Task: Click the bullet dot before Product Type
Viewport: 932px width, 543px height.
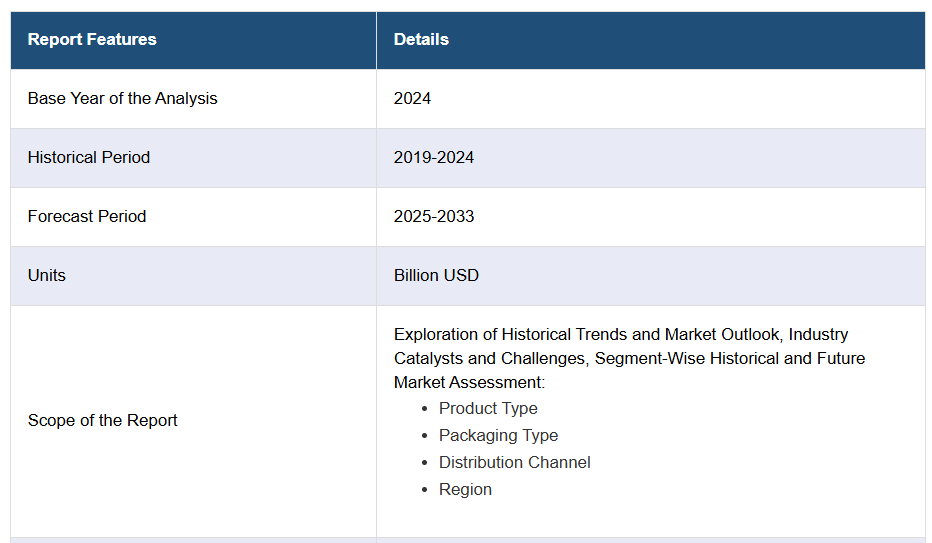Action: coord(426,409)
